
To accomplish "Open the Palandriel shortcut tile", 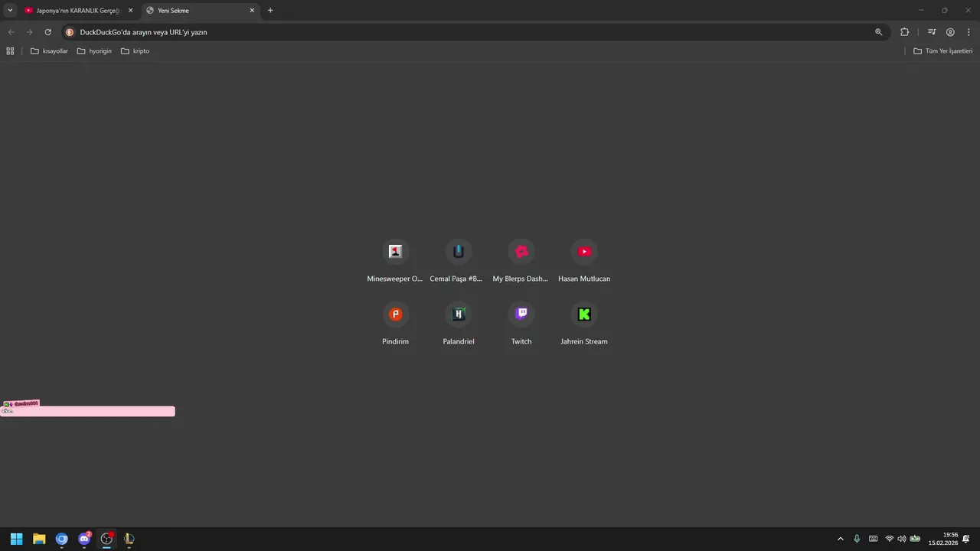I will point(458,323).
